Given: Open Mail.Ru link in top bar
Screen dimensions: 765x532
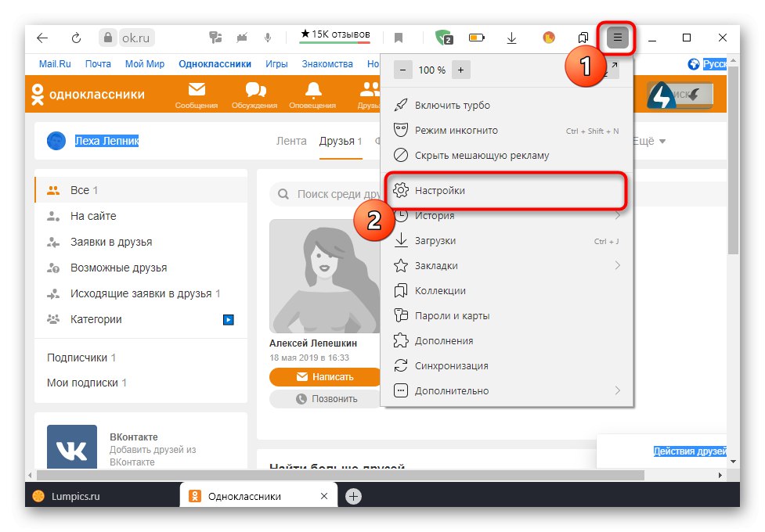Looking at the screenshot, I should pos(55,64).
